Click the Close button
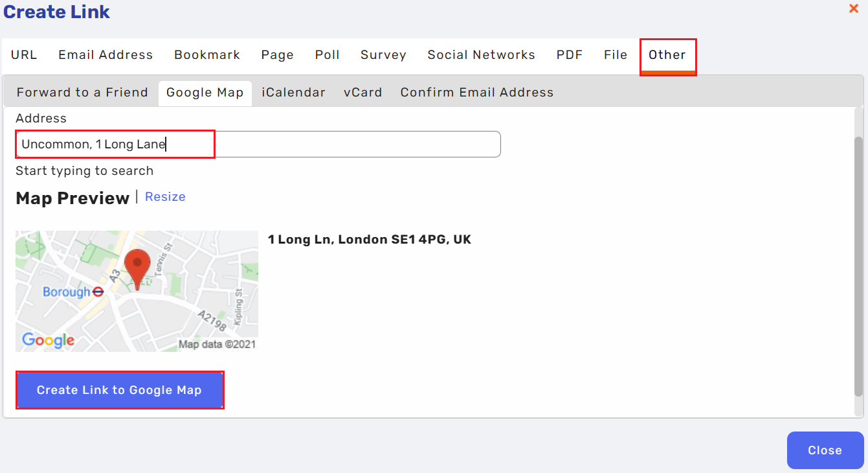Screen dimensions: 868x473 825,450
